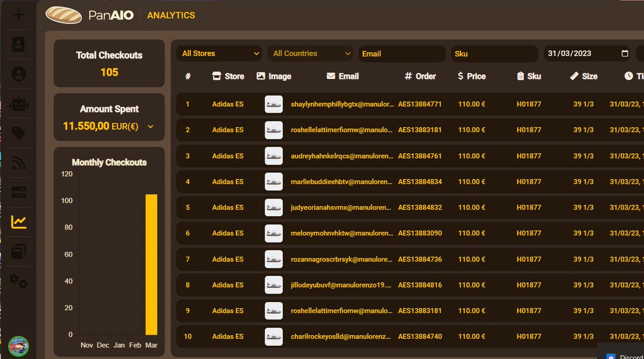Viewport: 644px width, 359px height.
Task: Click the Sku filter field
Action: (x=495, y=54)
